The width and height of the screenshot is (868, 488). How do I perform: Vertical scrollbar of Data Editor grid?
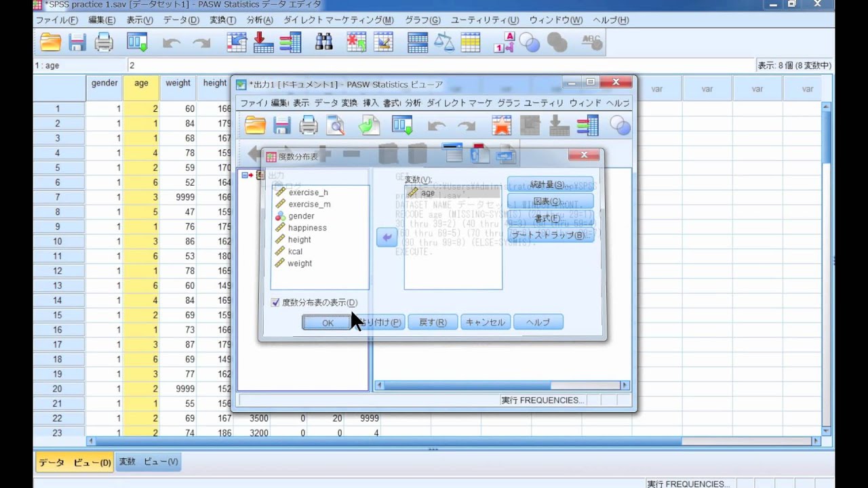[826, 268]
